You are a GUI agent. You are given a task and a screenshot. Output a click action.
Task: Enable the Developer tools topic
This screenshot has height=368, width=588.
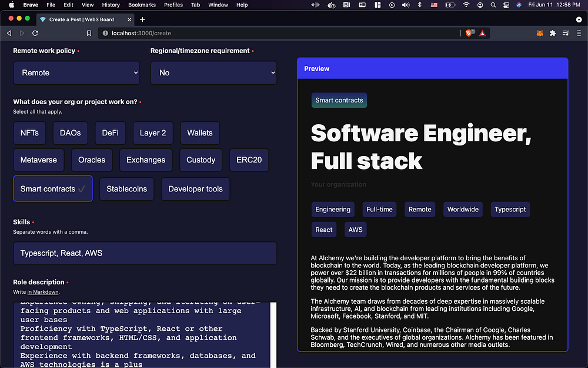(195, 189)
